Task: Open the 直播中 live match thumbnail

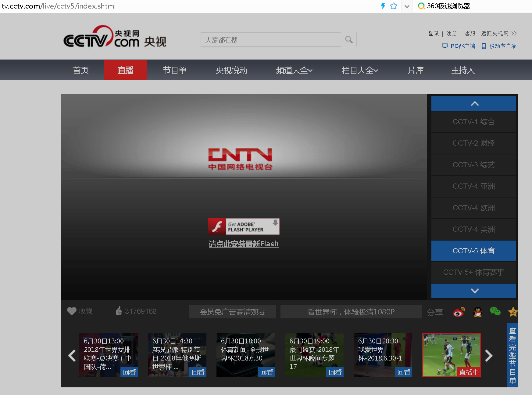Action: point(451,355)
